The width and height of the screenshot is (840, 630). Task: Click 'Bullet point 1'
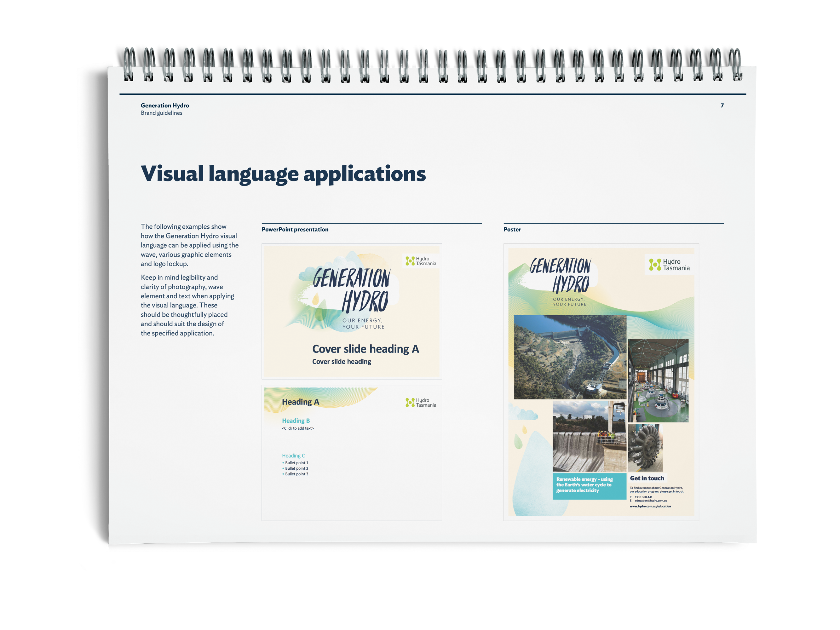pyautogui.click(x=296, y=463)
